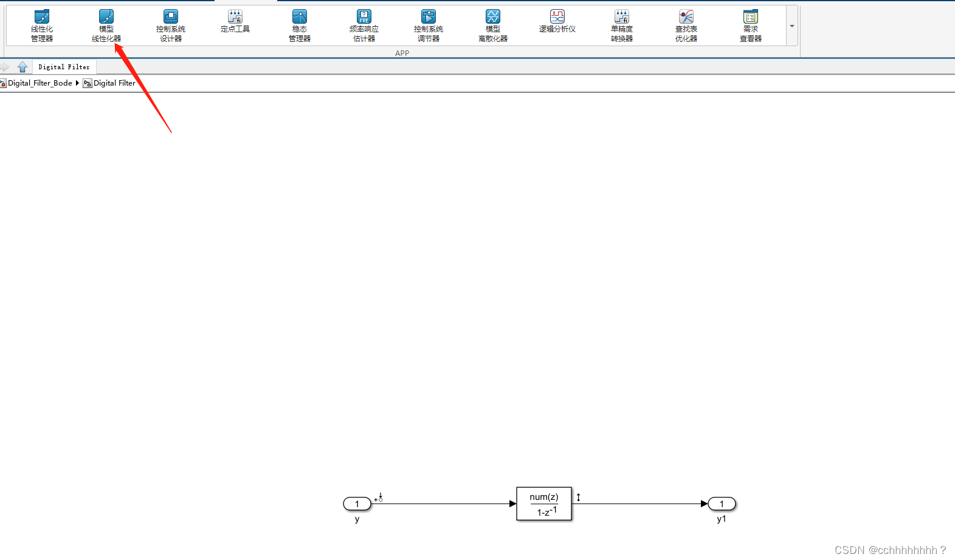This screenshot has width=955, height=560.
Task: Expand the breadcrumb arrow after Digital_Filter_Bode
Action: [x=77, y=83]
